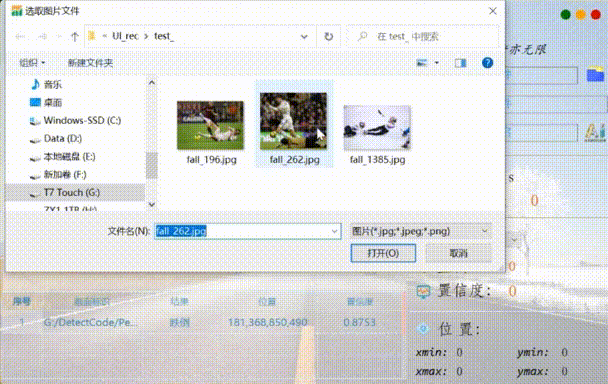Click the 位置 icon in main window
Viewport: 608px width, 384px height.
pyautogui.click(x=423, y=329)
